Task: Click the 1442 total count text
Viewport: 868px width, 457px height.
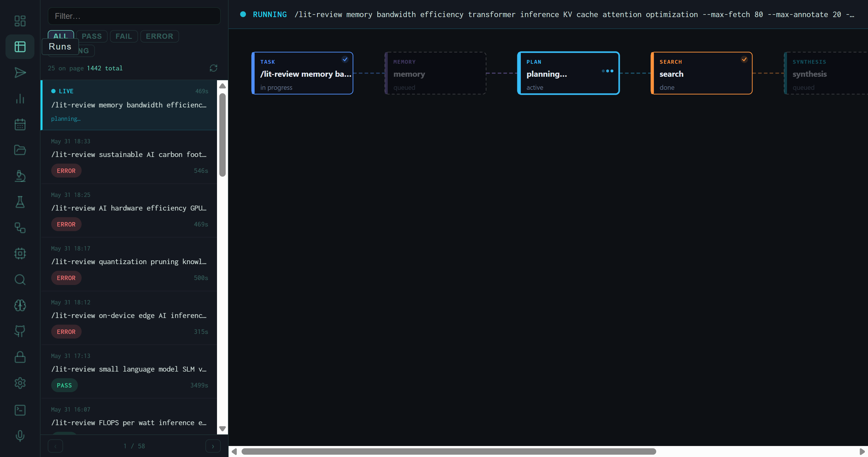Action: (x=105, y=68)
